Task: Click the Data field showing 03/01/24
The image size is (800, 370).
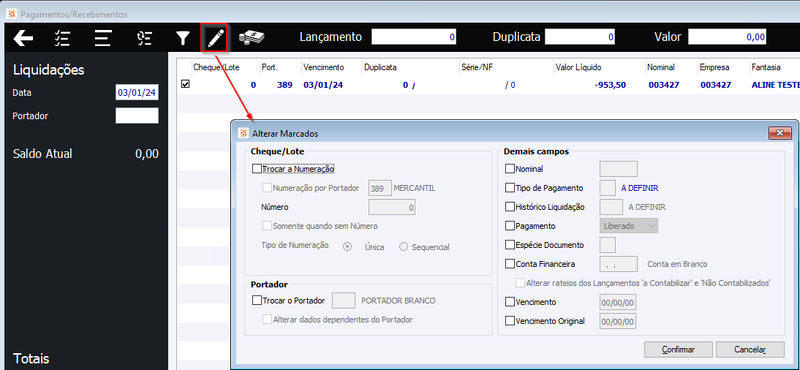Action: [x=137, y=93]
